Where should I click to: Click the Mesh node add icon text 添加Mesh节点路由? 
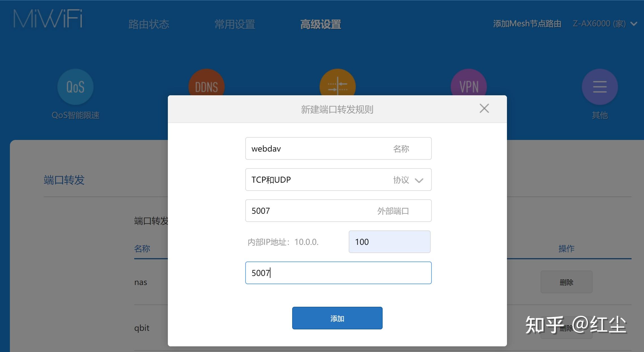tap(526, 23)
